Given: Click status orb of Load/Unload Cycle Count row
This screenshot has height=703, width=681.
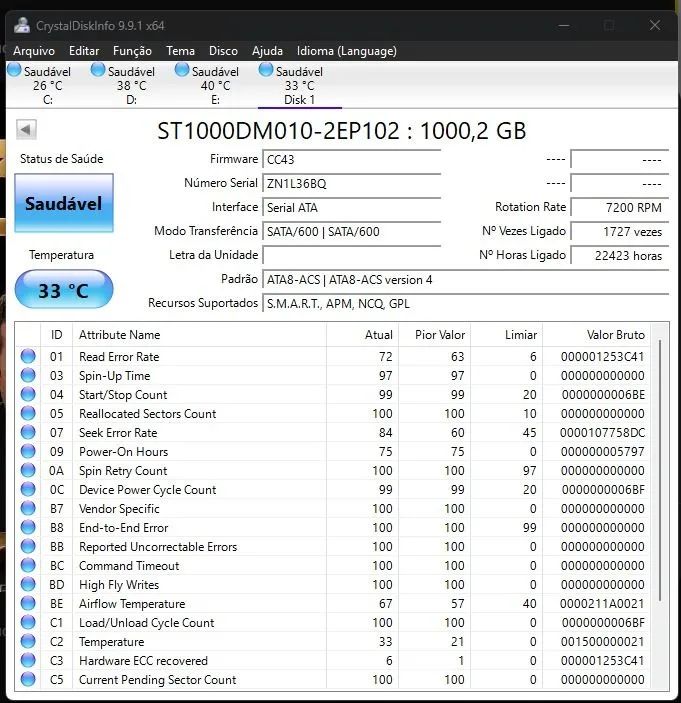Looking at the screenshot, I should click(x=28, y=622).
